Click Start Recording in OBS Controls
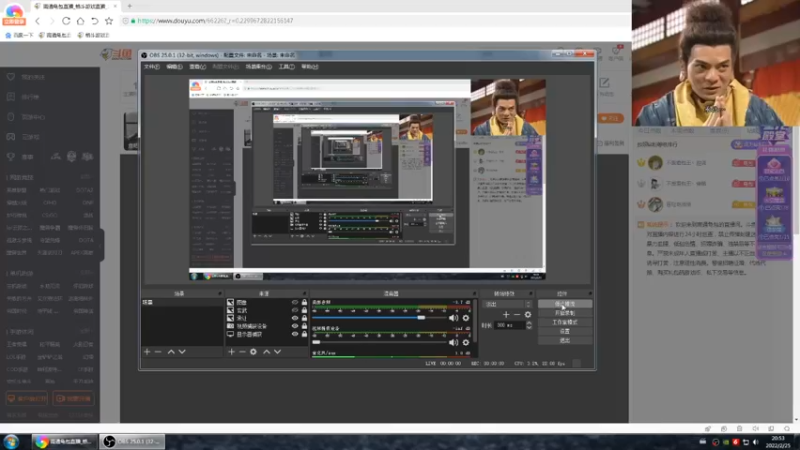The width and height of the screenshot is (800, 450). pos(565,313)
